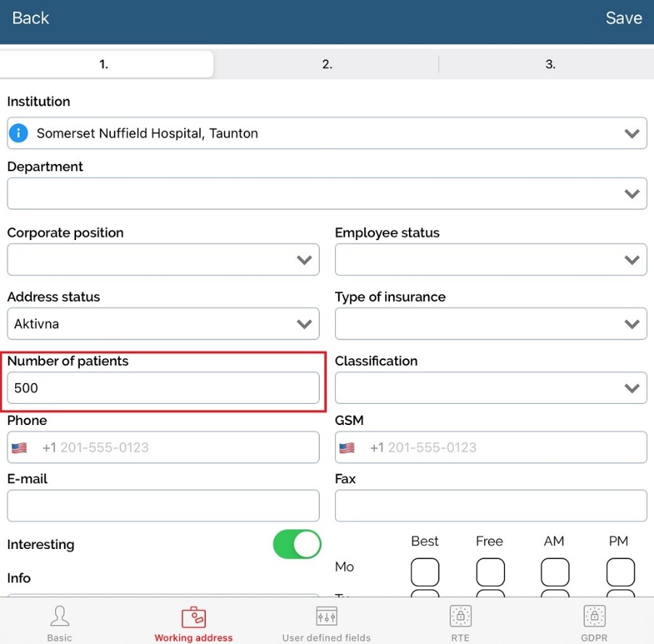Switch to step 2 tab
Image resolution: width=654 pixels, height=644 pixels.
[327, 65]
